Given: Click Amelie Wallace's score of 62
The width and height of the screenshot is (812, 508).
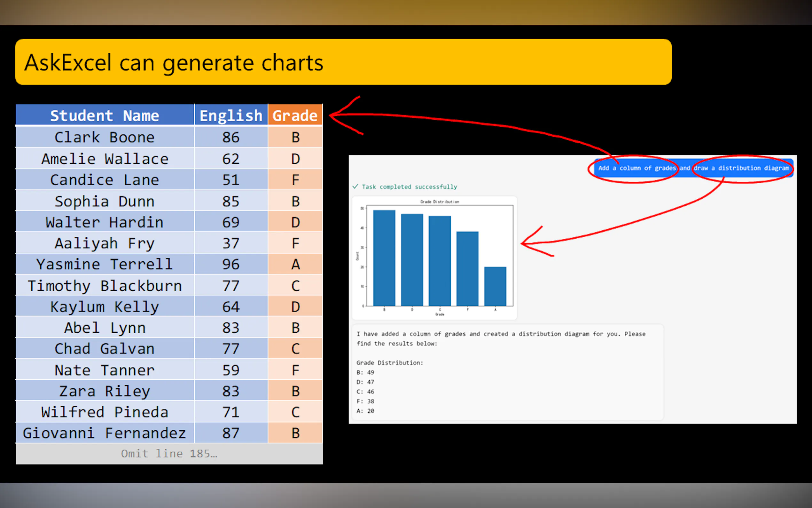Looking at the screenshot, I should point(231,159).
